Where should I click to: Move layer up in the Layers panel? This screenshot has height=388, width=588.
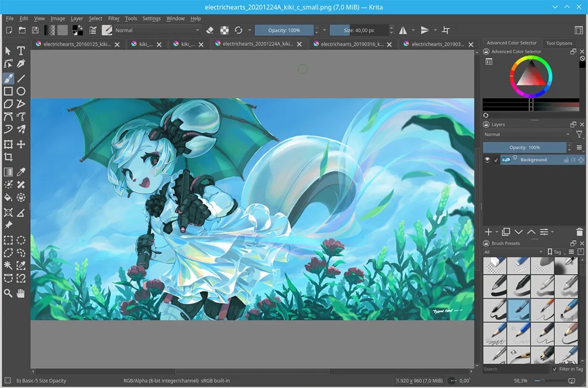531,232
